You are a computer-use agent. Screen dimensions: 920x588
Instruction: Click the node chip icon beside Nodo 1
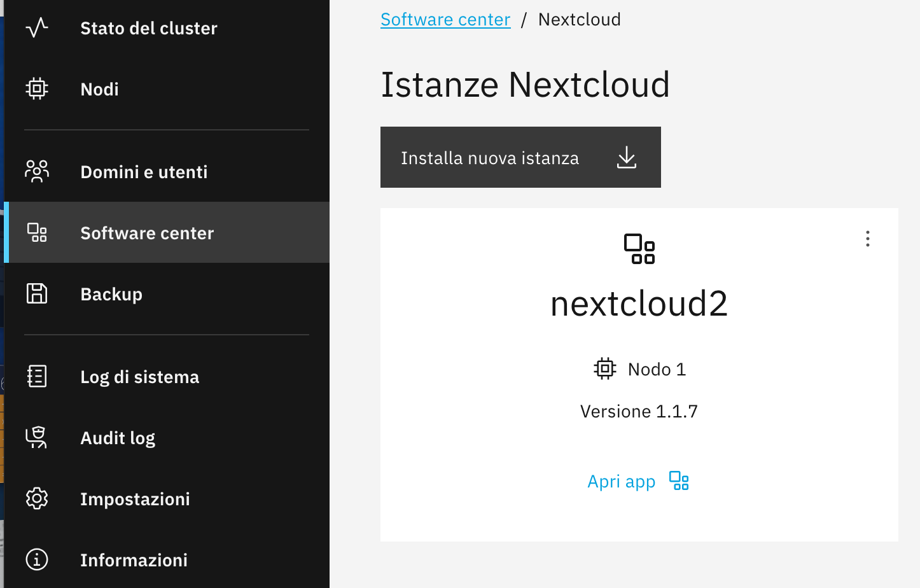click(x=605, y=368)
